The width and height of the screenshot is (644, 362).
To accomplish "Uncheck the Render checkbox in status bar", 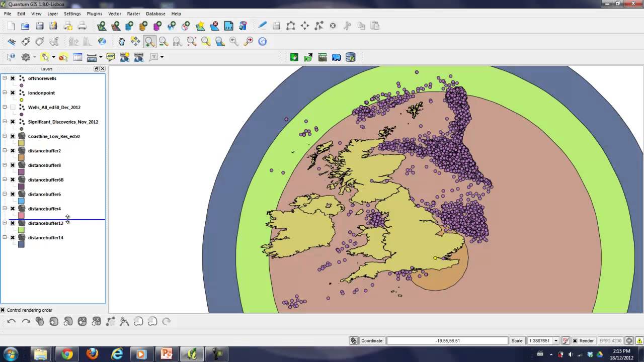I will pos(575,341).
